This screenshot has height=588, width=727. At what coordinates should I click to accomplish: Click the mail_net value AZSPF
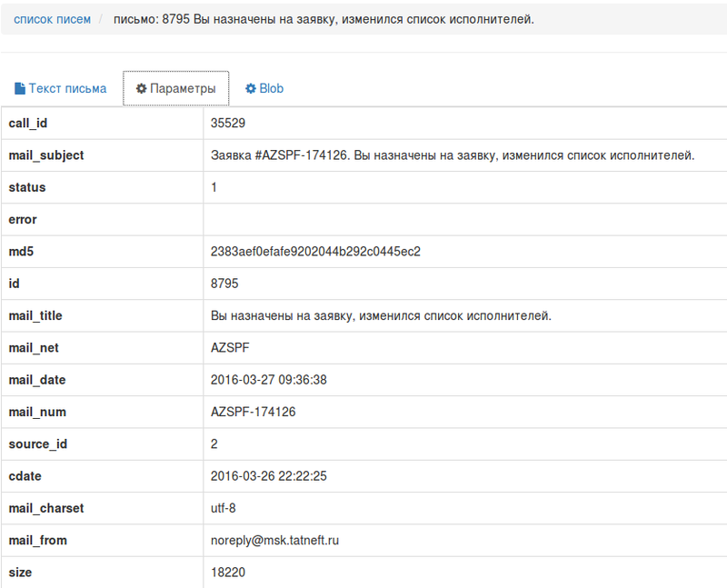(230, 348)
